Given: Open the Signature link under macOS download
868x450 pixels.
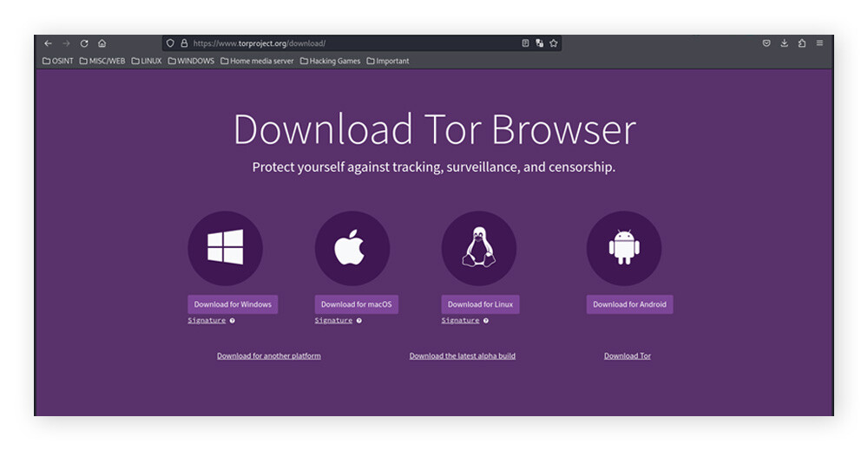Looking at the screenshot, I should click(333, 321).
